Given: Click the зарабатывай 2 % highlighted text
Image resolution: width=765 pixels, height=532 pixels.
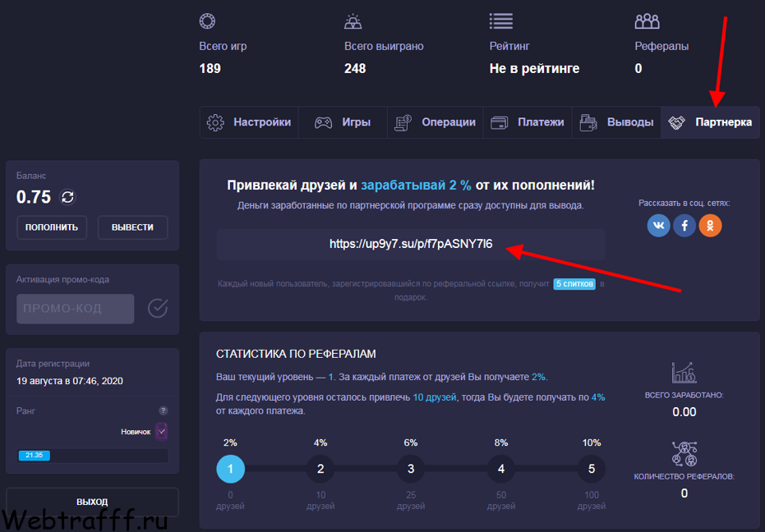Looking at the screenshot, I should coord(416,186).
